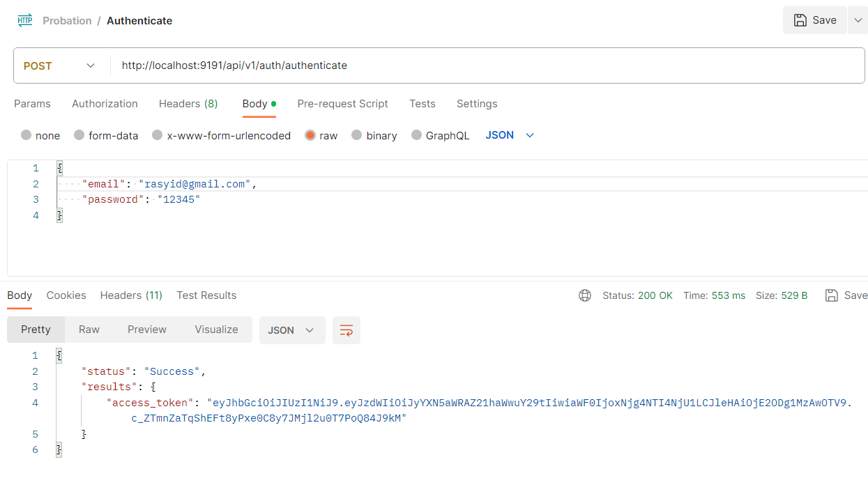Open the Headers (8) request tab
This screenshot has height=494, width=868.
tap(188, 103)
